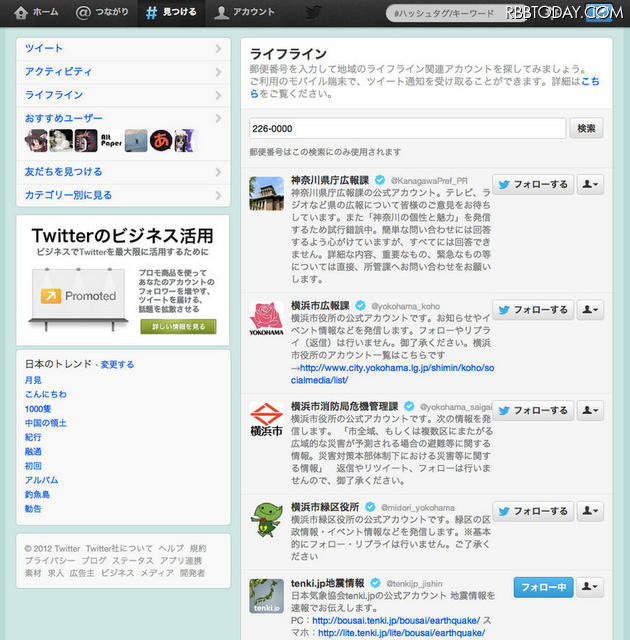Click the chevron arrow beside ライフライン in the sidebar
This screenshot has width=630, height=640.
(219, 96)
